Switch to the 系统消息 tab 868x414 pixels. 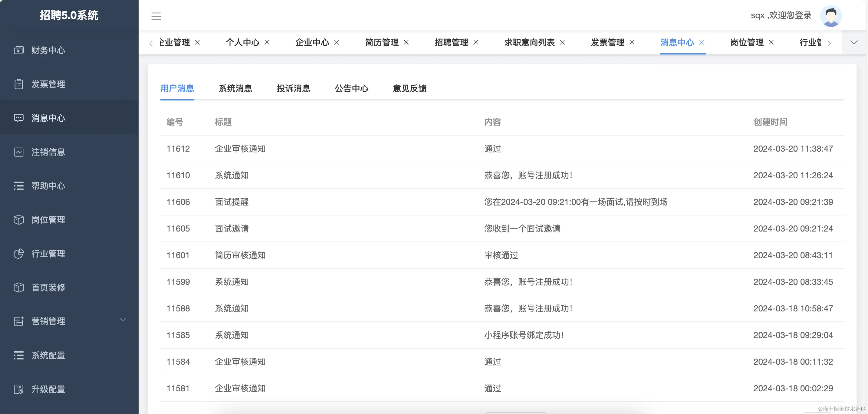tap(235, 88)
